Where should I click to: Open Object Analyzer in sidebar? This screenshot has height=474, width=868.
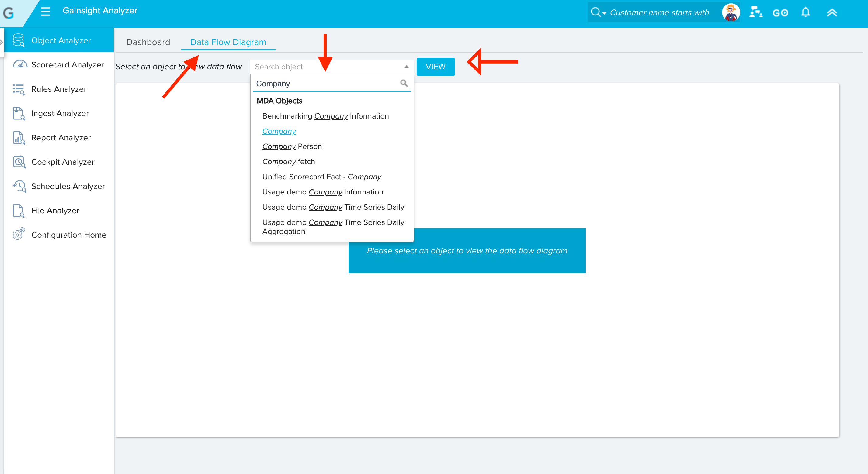pyautogui.click(x=59, y=40)
